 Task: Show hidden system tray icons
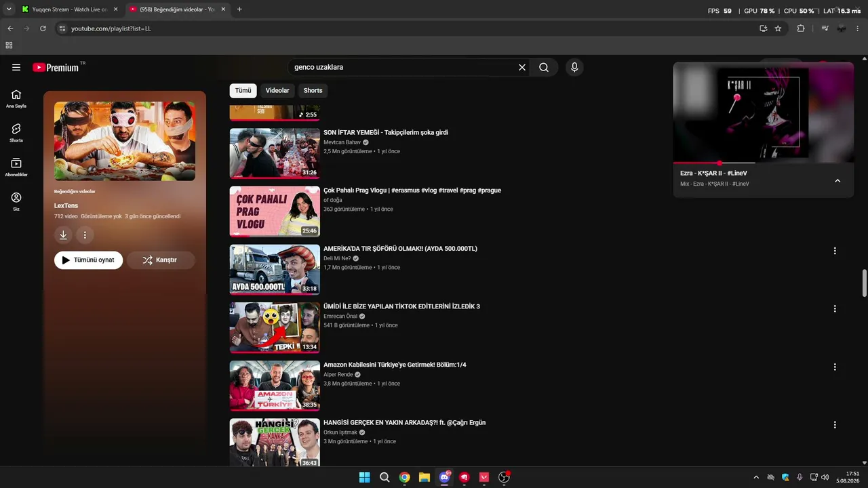tap(756, 477)
